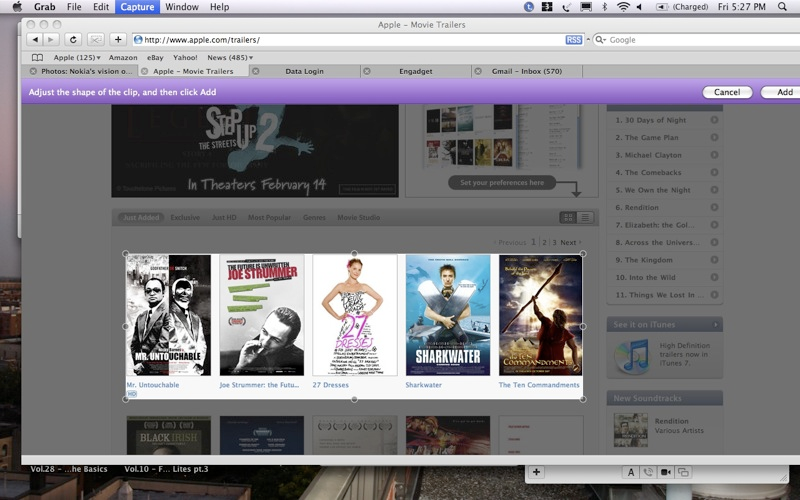Click the iChat text A button
The image size is (800, 500).
click(x=631, y=472)
